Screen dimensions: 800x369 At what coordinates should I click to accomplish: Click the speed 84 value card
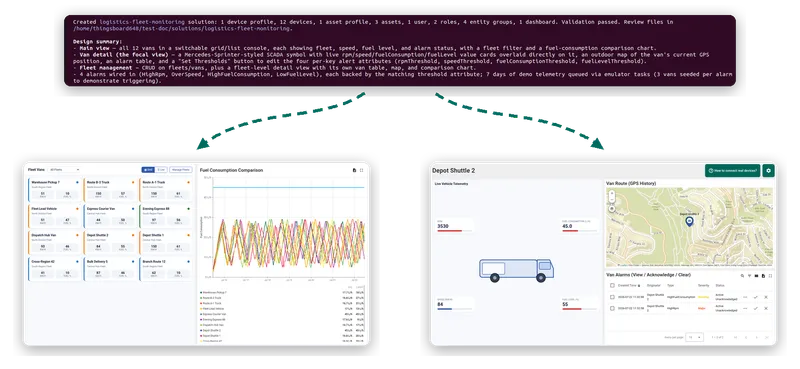(x=454, y=304)
